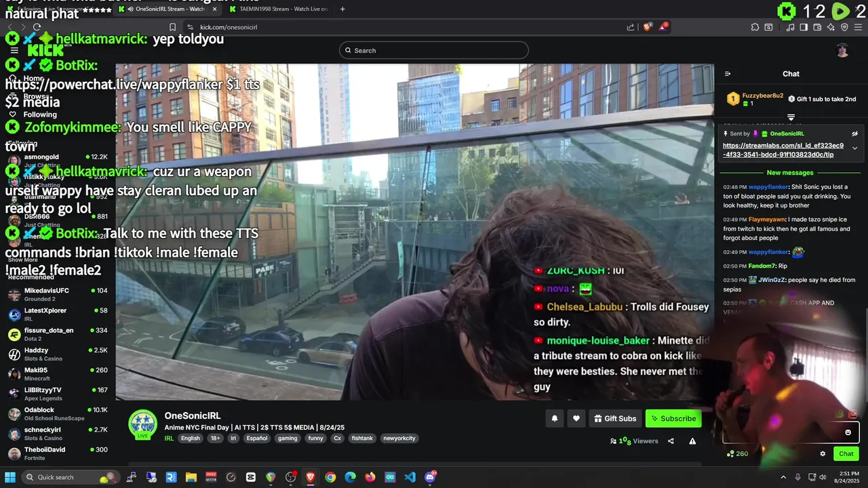Open Google Chrome from taskbar
868x488 pixels.
pos(330,477)
